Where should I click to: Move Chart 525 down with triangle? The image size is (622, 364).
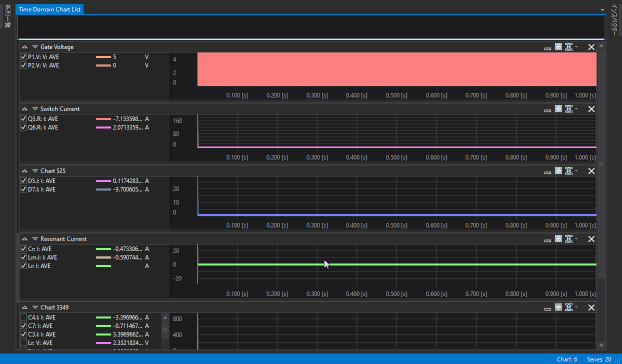[35, 171]
